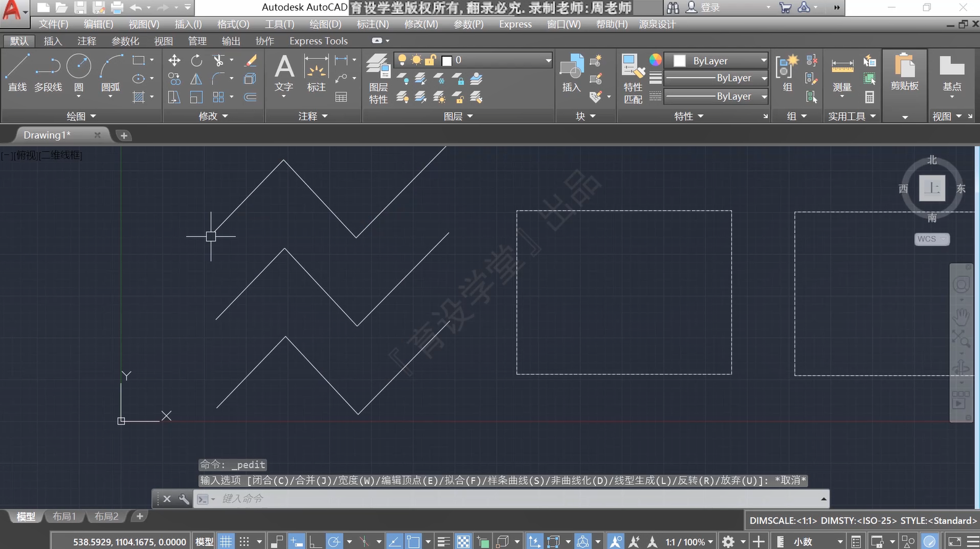Viewport: 980px width, 549px height.
Task: Click the Stretch tool icon
Action: pos(175,97)
